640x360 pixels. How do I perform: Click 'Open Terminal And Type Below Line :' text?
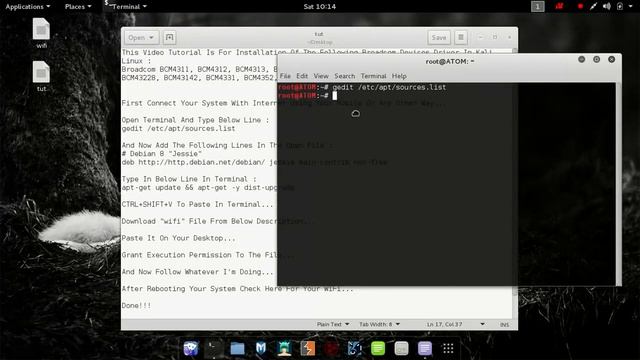196,120
